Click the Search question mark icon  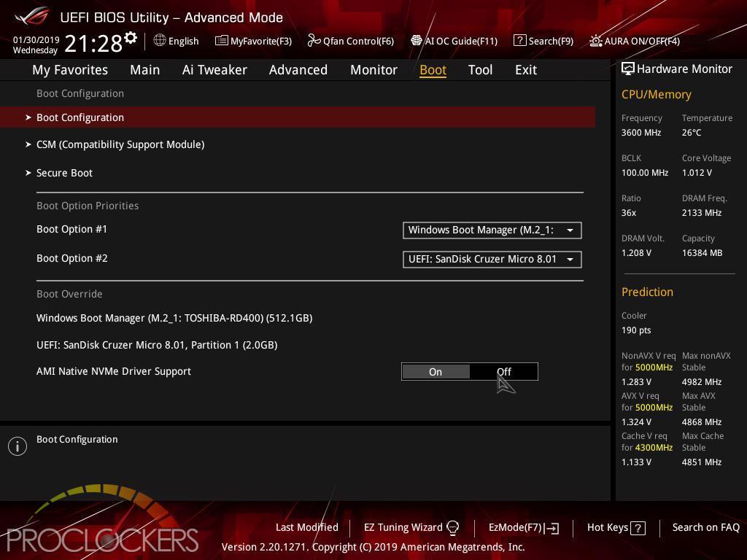519,41
